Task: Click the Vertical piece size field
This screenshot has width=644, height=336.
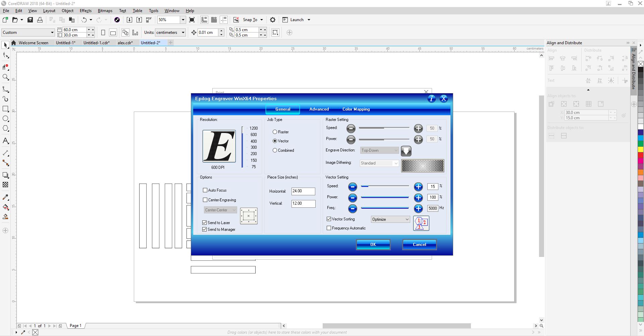Action: (303, 204)
